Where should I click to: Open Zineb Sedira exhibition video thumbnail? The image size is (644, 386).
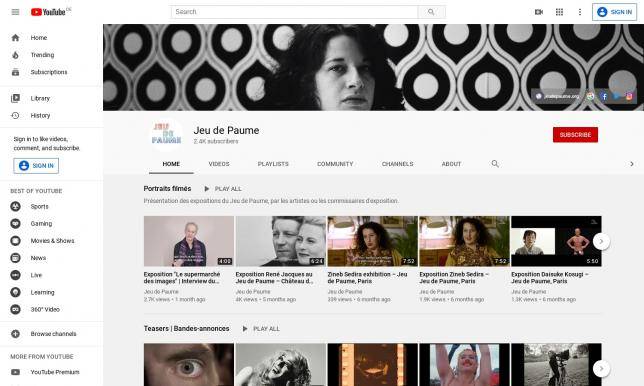tap(373, 241)
